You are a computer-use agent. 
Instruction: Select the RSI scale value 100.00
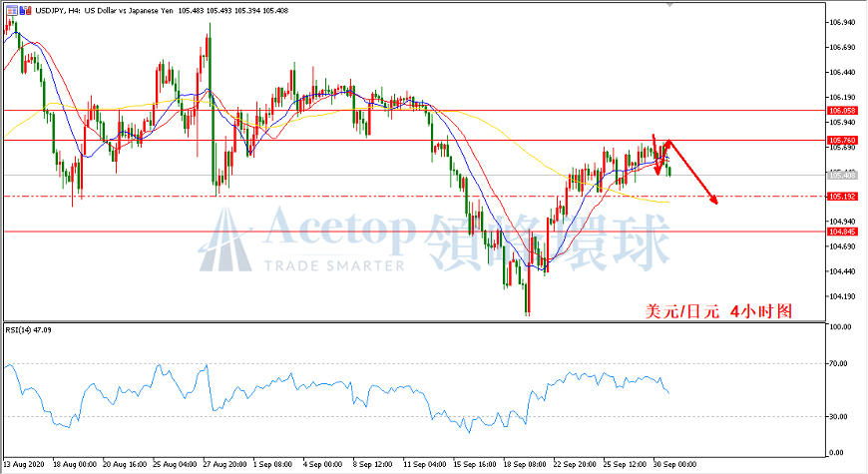click(840, 327)
